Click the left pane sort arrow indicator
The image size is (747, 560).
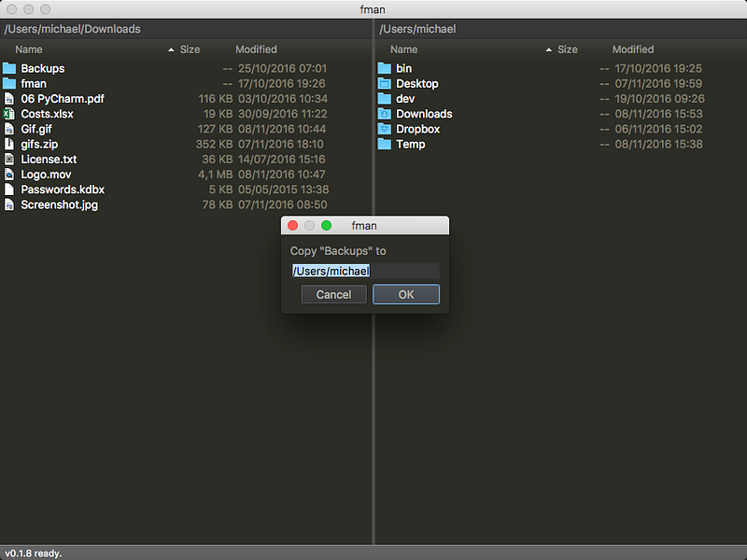171,49
